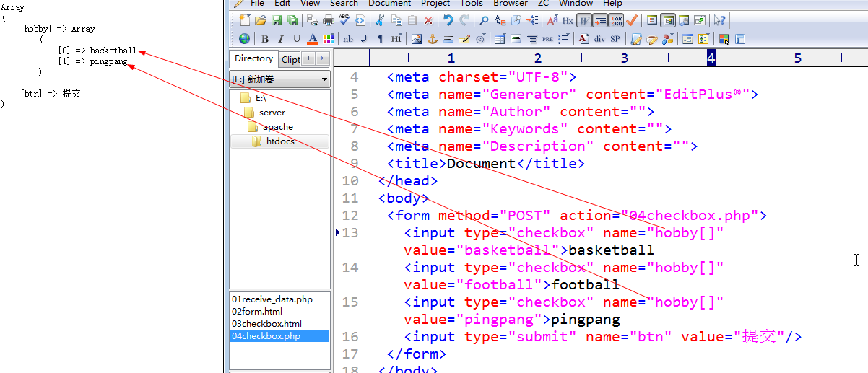The height and width of the screenshot is (373, 868).
Task: Toggle auto indent button
Action: (x=600, y=20)
